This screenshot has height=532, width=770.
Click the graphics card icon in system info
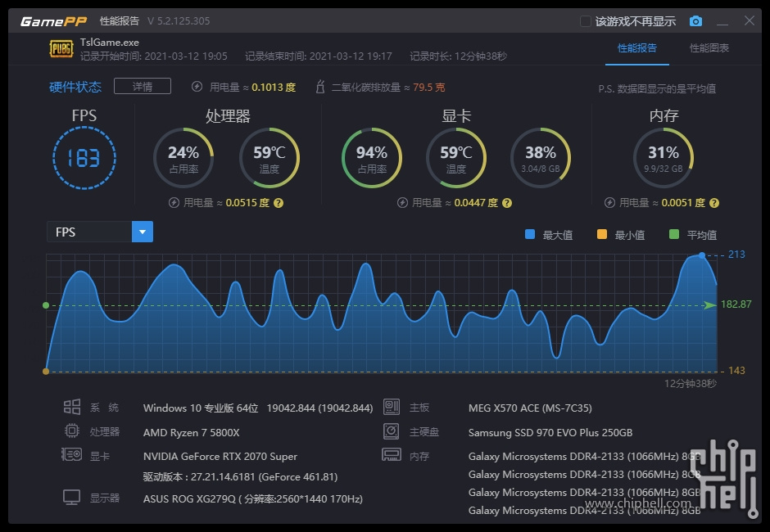pos(72,455)
